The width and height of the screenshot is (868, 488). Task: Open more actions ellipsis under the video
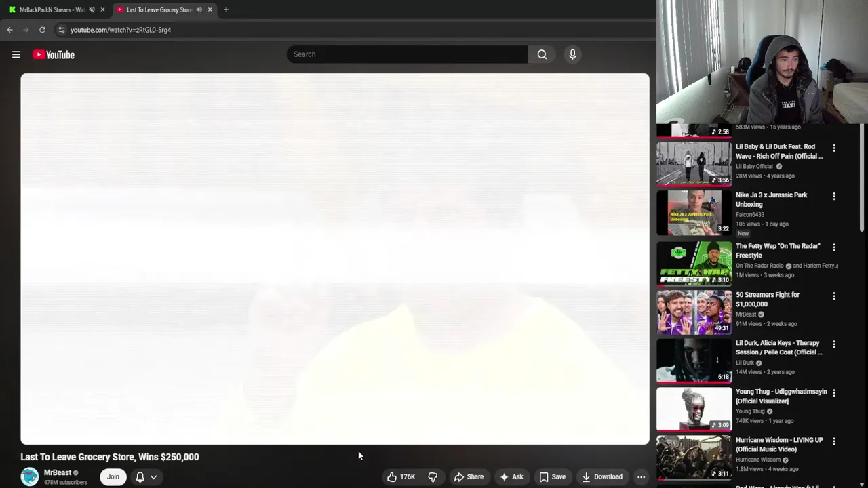pyautogui.click(x=641, y=477)
